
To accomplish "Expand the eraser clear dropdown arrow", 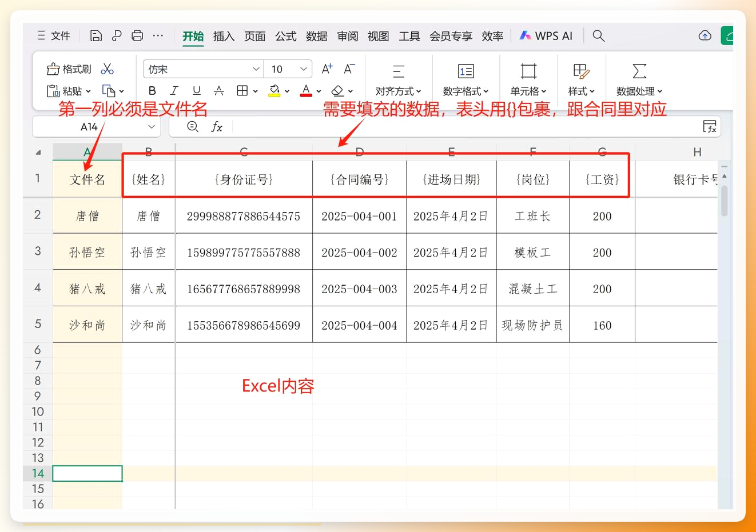I will 350,91.
